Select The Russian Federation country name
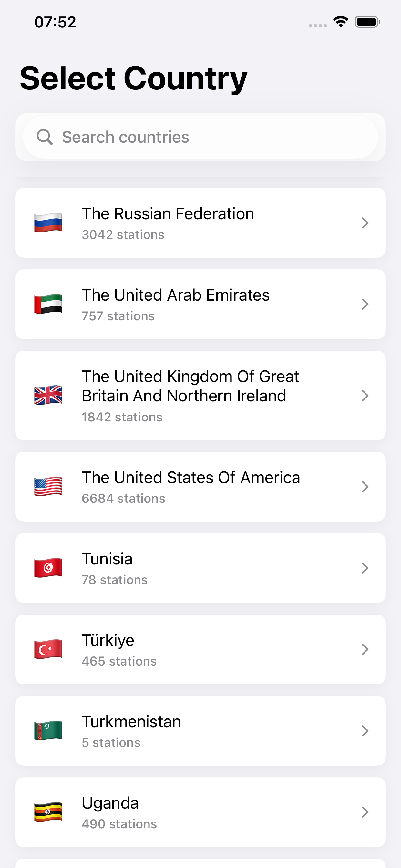The width and height of the screenshot is (401, 868). (x=168, y=214)
